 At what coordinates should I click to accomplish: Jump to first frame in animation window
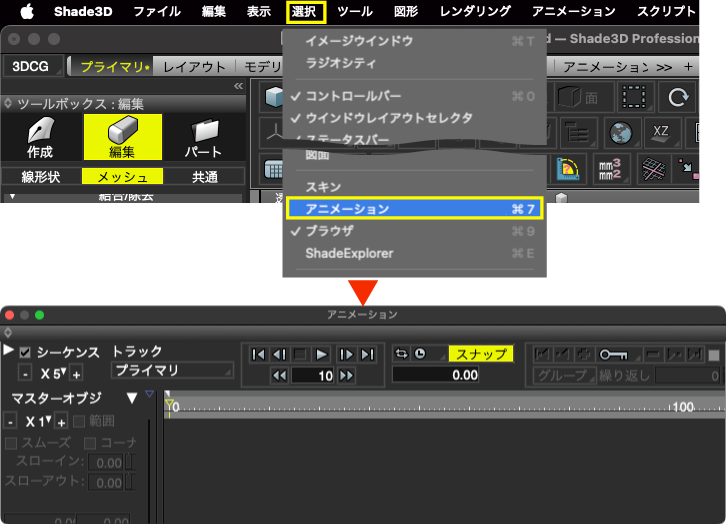[258, 355]
